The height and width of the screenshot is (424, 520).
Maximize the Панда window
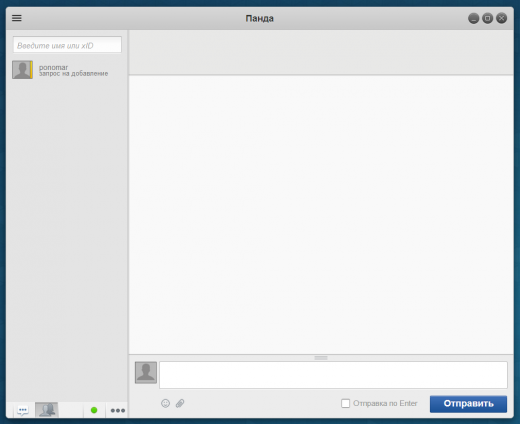tap(487, 18)
